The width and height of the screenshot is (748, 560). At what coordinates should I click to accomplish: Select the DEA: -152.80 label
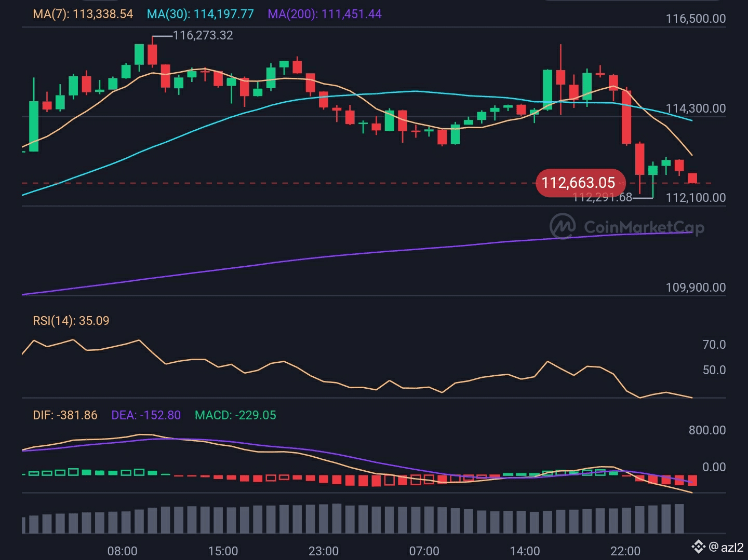[x=146, y=415]
